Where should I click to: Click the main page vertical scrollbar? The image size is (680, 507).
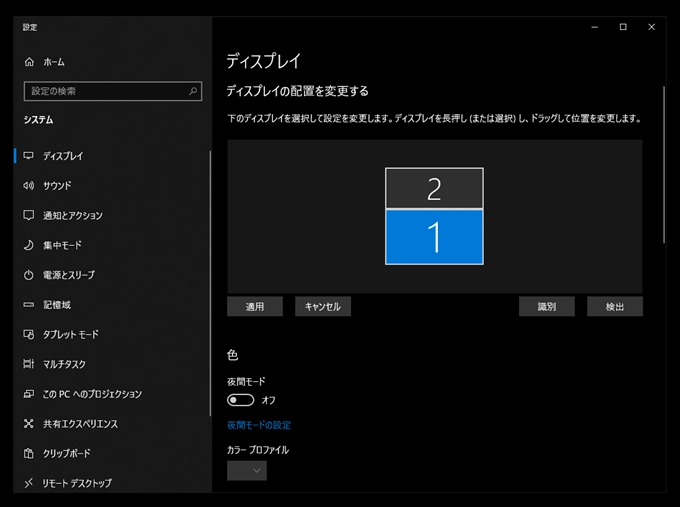(x=664, y=165)
